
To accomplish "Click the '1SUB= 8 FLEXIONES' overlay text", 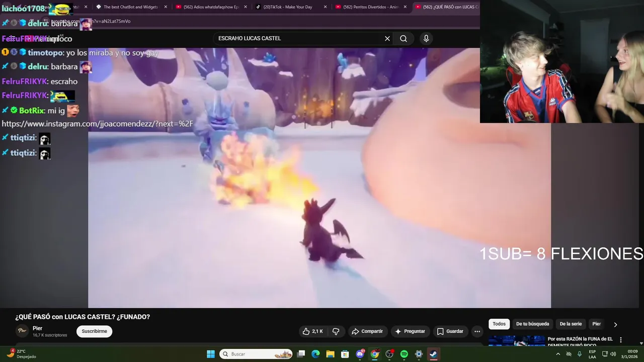I will tap(561, 254).
